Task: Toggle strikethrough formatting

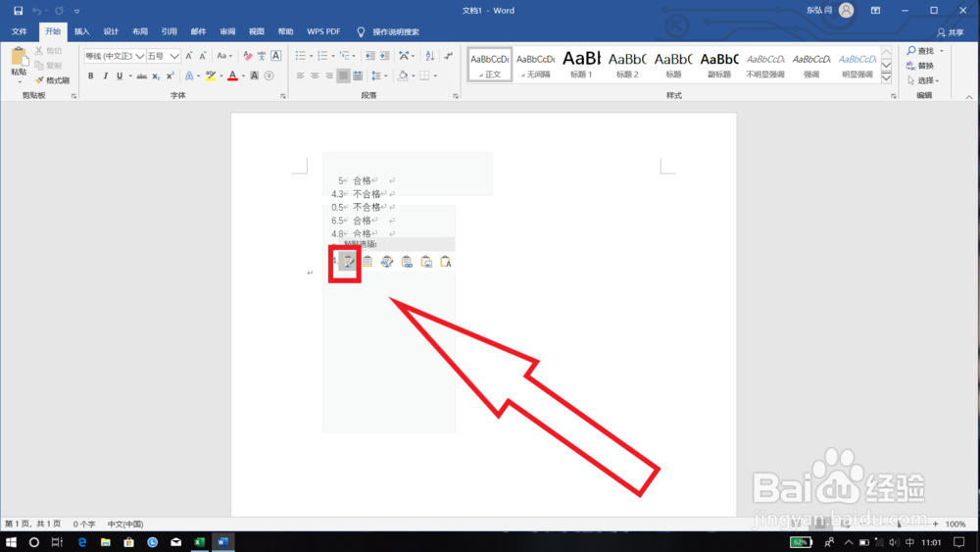Action: (x=142, y=76)
